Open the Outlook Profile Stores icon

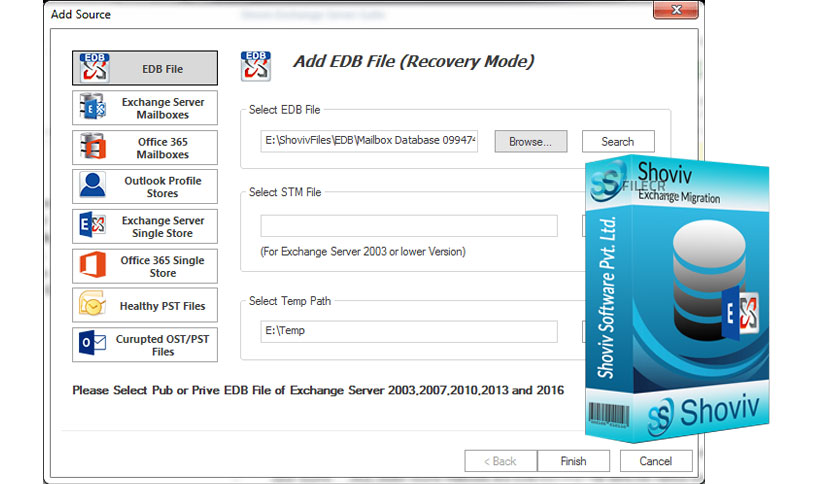click(x=92, y=185)
